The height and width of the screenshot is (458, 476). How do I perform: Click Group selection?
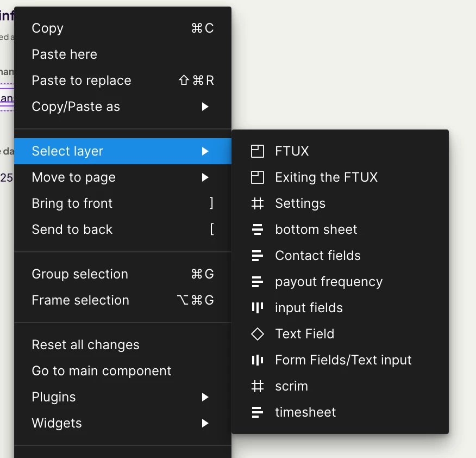[80, 274]
